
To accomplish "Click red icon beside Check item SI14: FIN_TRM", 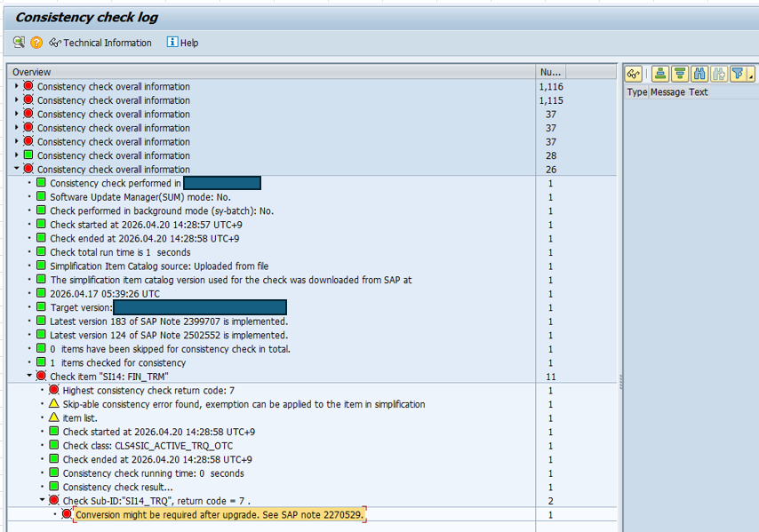I will (x=41, y=376).
